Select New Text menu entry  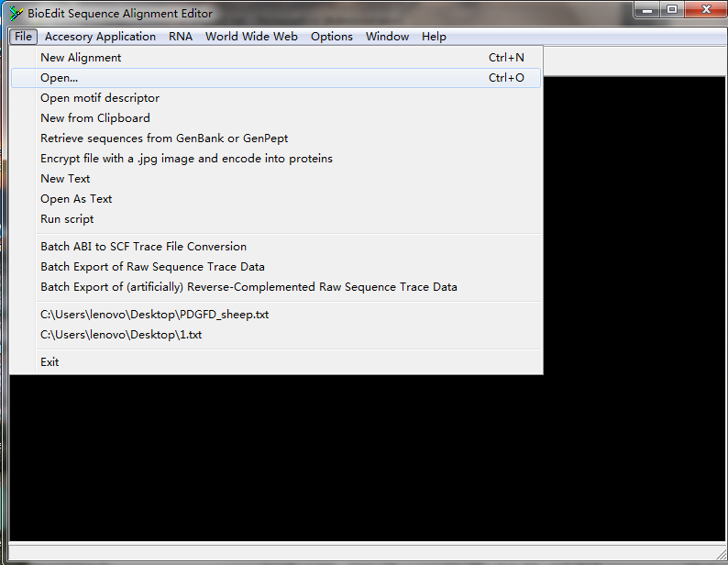[276, 179]
